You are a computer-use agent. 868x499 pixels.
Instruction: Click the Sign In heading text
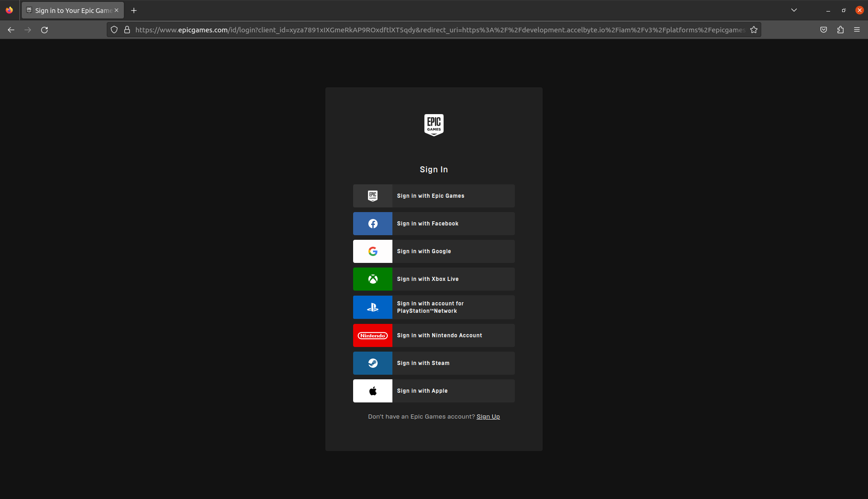click(x=434, y=170)
